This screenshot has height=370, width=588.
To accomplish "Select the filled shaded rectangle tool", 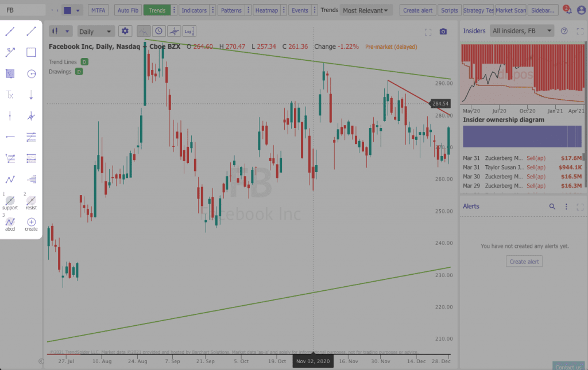I will click(x=10, y=74).
